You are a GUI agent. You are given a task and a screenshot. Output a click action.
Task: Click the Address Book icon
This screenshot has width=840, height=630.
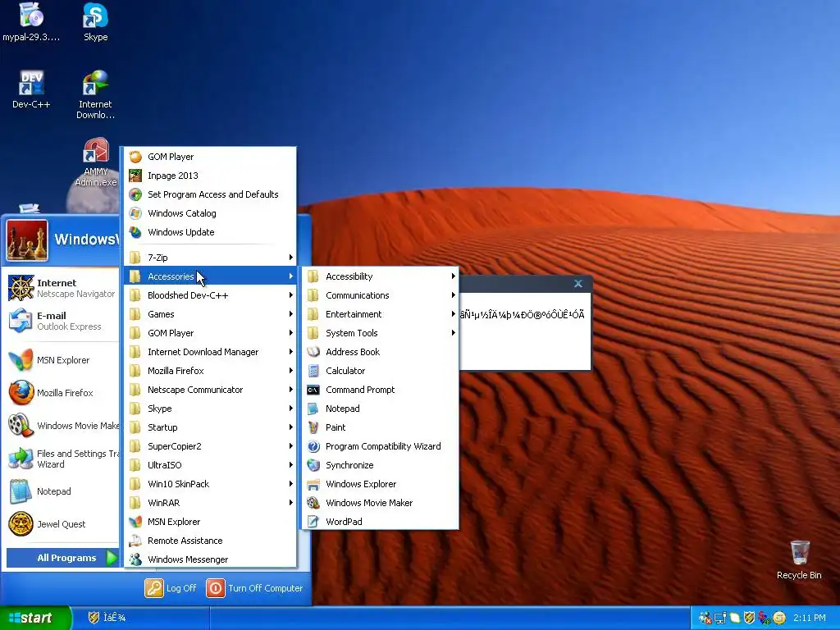coord(313,351)
